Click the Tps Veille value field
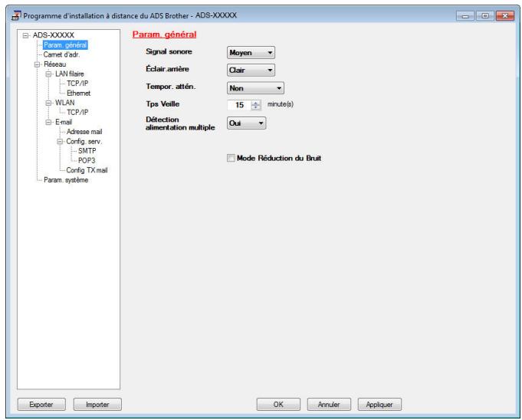The width and height of the screenshot is (522, 420). [239, 105]
